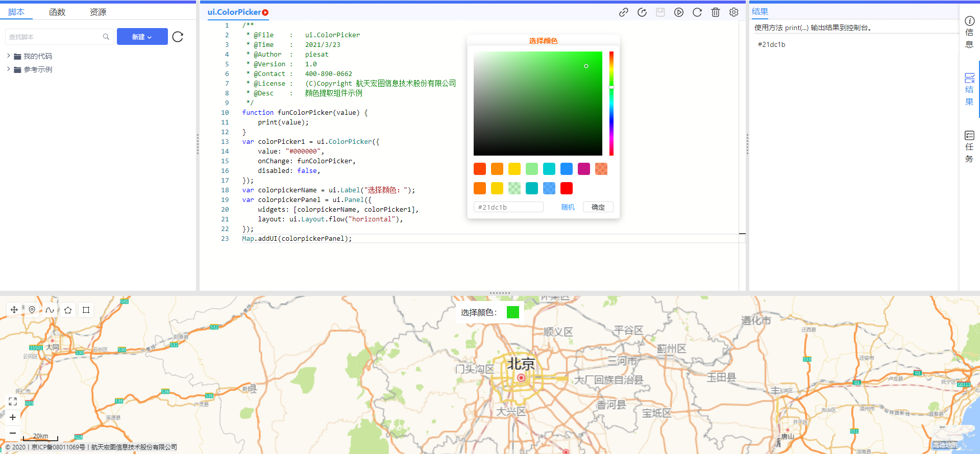Select the map polyline drawing tool
The image size is (980, 454).
50,310
